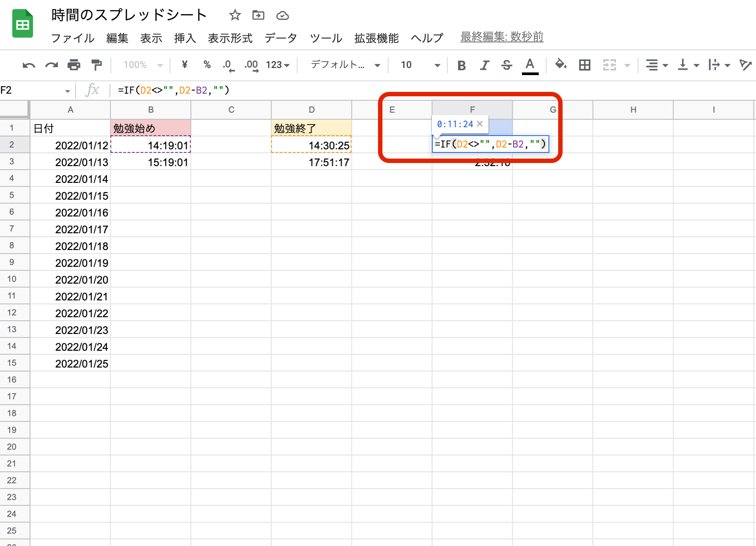
Task: Open vertical align dropdown
Action: tap(688, 65)
